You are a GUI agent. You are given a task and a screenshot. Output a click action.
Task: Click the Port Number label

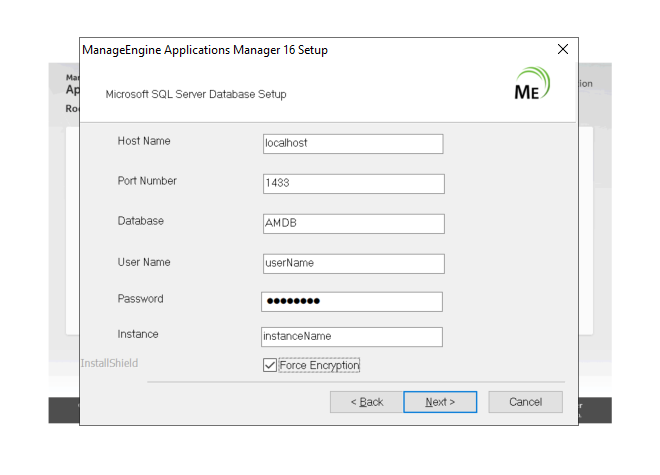coord(147,181)
